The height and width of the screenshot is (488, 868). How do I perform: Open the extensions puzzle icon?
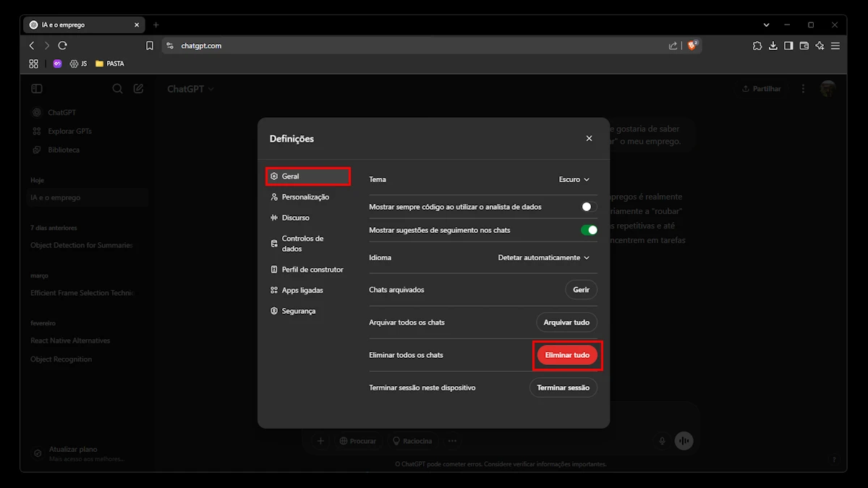(x=757, y=46)
